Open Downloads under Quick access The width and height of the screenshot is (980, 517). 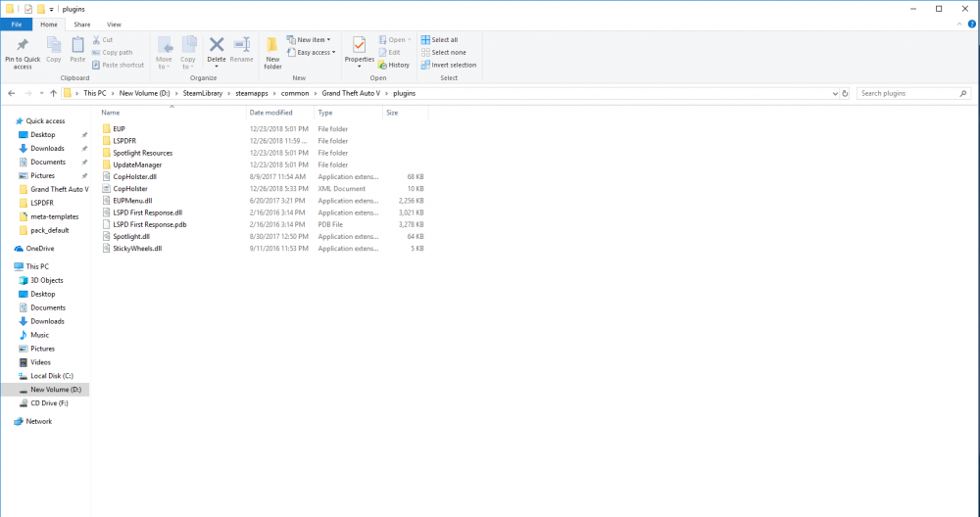[x=47, y=148]
